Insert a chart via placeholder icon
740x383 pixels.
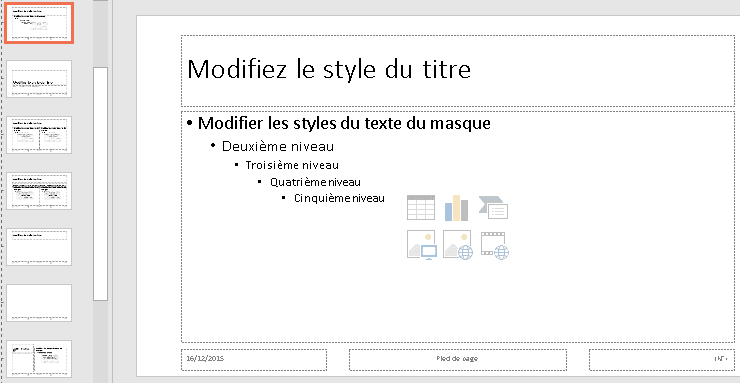click(x=456, y=208)
